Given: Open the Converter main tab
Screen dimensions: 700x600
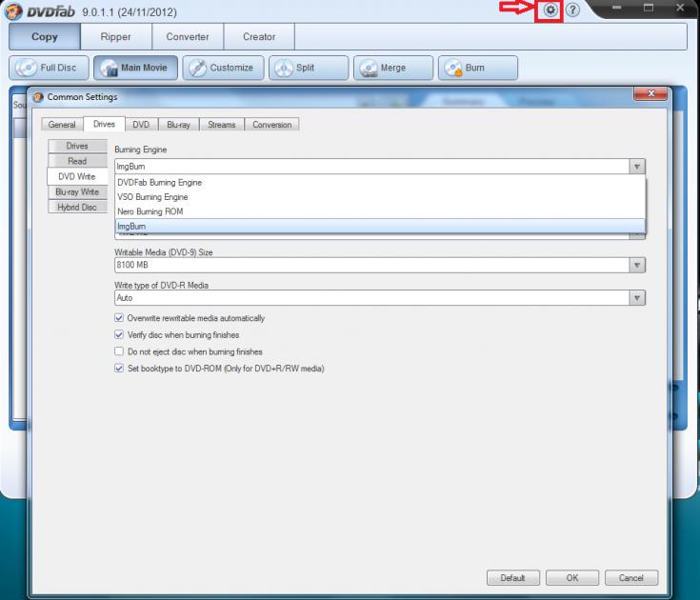Looking at the screenshot, I should pyautogui.click(x=188, y=36).
